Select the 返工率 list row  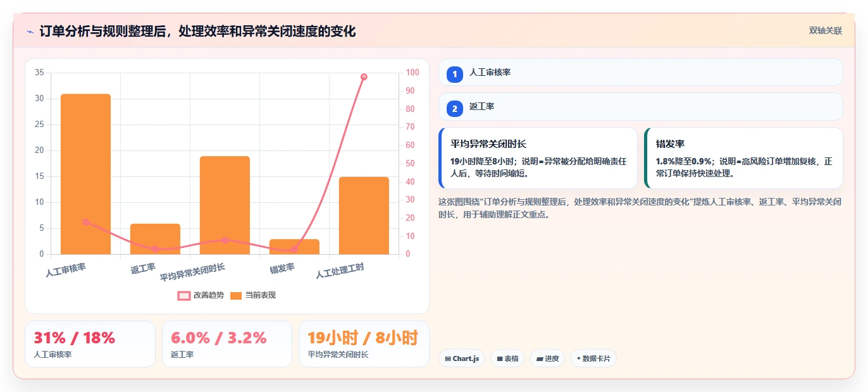click(x=640, y=106)
